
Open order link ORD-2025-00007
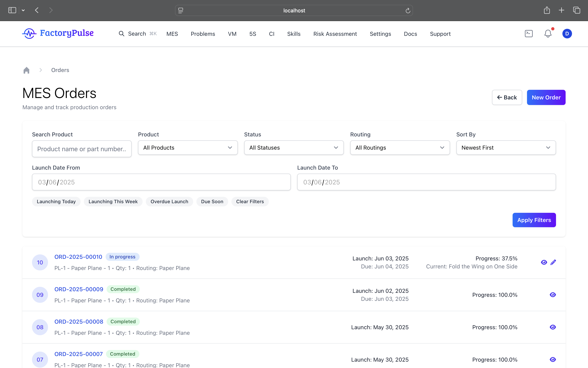[78, 354]
